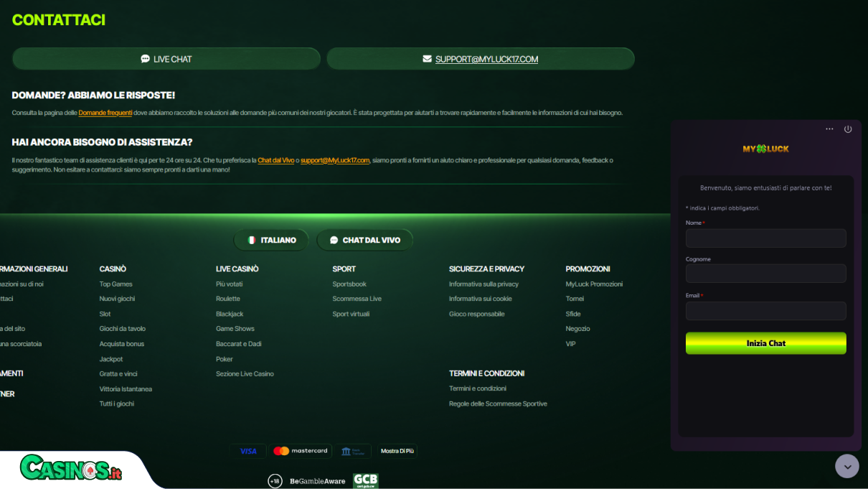The width and height of the screenshot is (868, 489).
Task: Click the chat widget power/end icon
Action: [x=848, y=129]
